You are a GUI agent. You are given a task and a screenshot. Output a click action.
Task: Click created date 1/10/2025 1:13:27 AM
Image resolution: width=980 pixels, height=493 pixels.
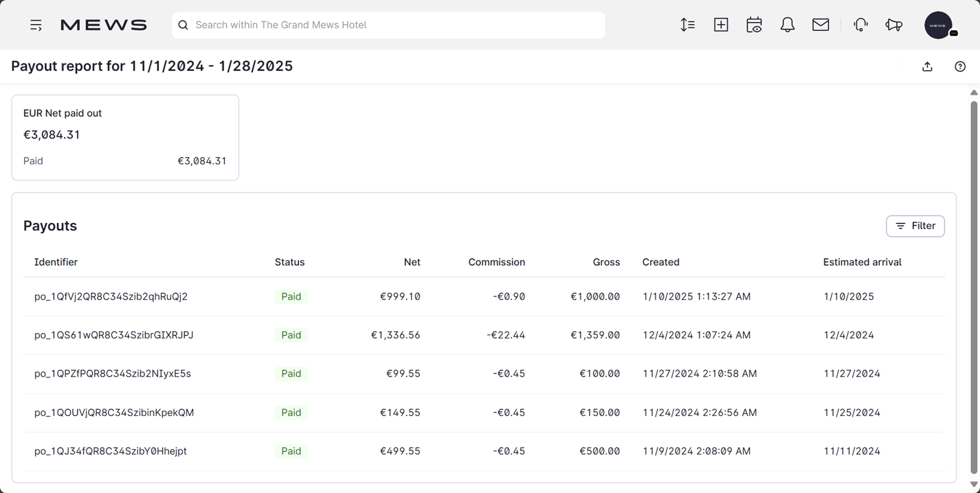(696, 297)
